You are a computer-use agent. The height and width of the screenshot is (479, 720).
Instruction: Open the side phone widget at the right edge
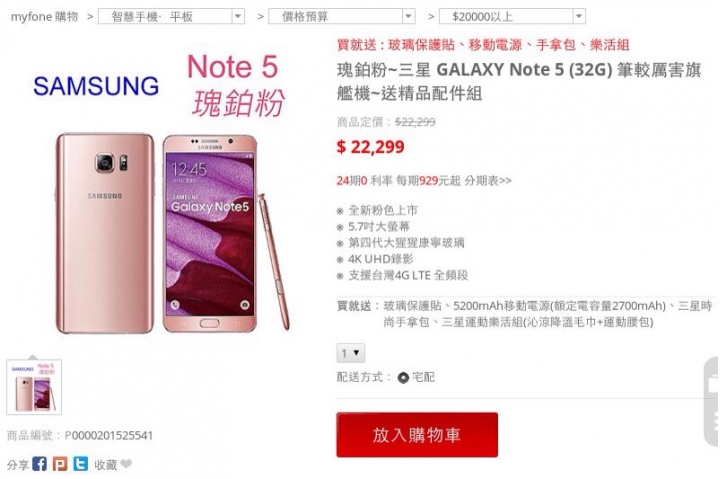pyautogui.click(x=711, y=402)
